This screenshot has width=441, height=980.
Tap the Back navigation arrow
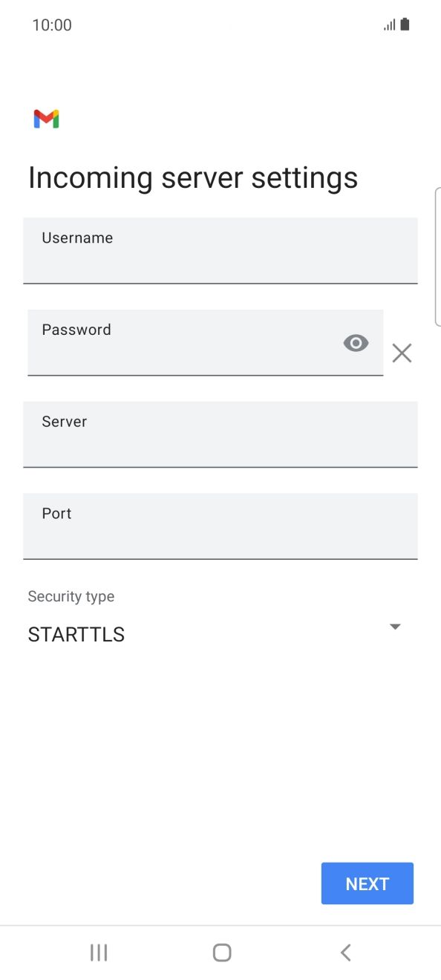click(x=344, y=952)
